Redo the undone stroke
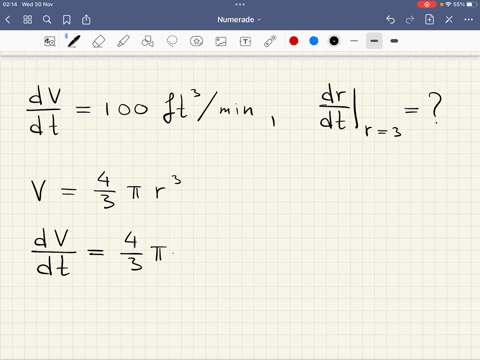 coord(410,20)
